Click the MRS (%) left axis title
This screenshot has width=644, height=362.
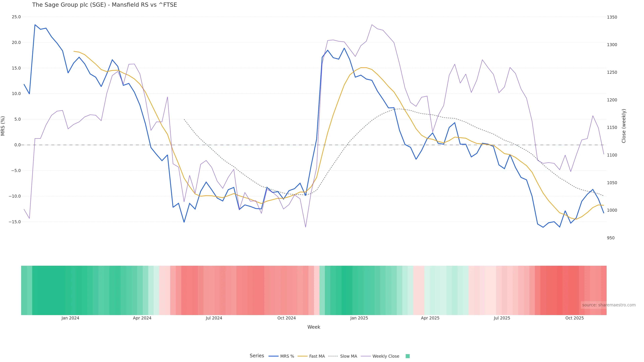tap(3, 126)
